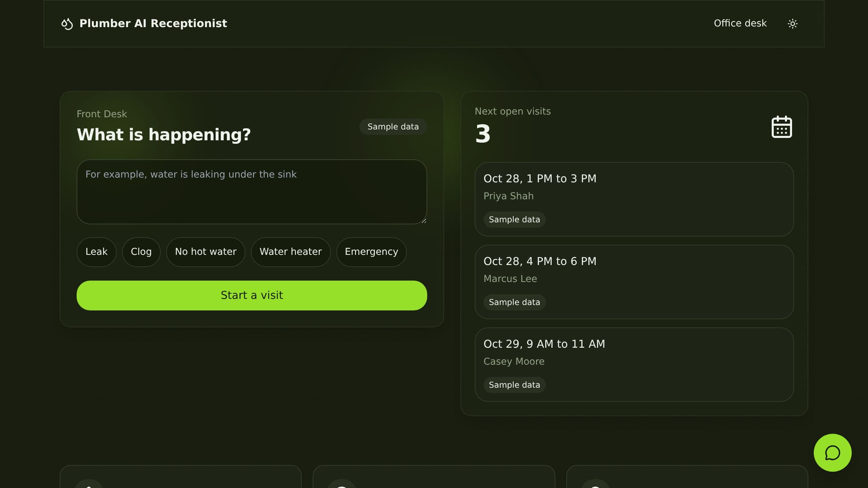Click the Next open visits label
The height and width of the screenshot is (488, 868).
click(513, 111)
